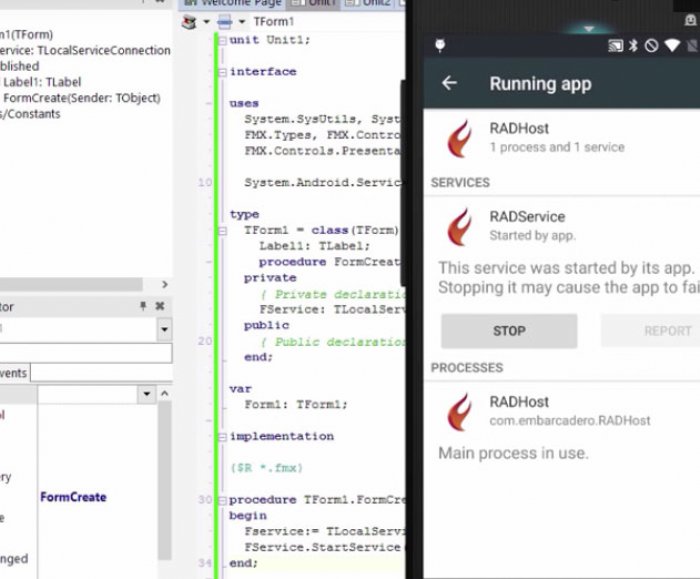
Task: Open the dropdown arrow next to class icon
Action: click(x=206, y=22)
